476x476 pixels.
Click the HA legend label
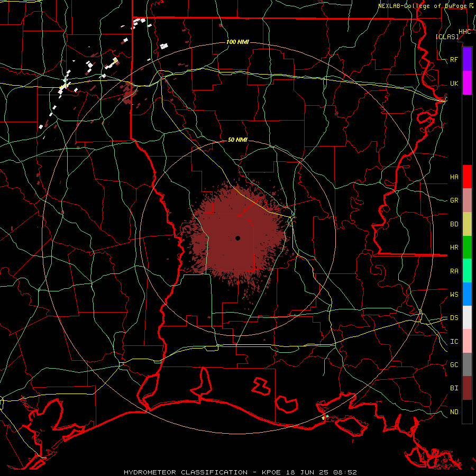(x=454, y=177)
